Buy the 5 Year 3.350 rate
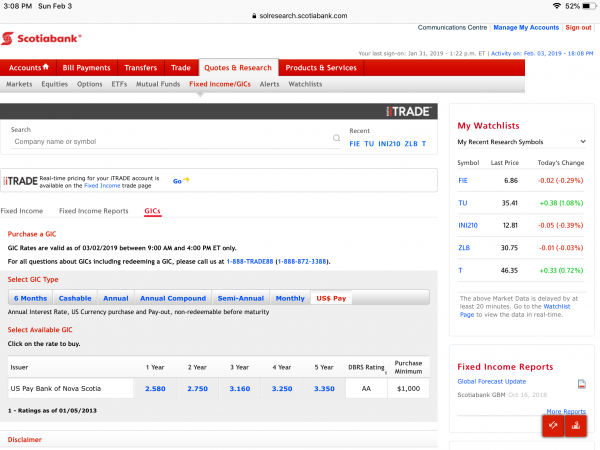 coord(323,387)
